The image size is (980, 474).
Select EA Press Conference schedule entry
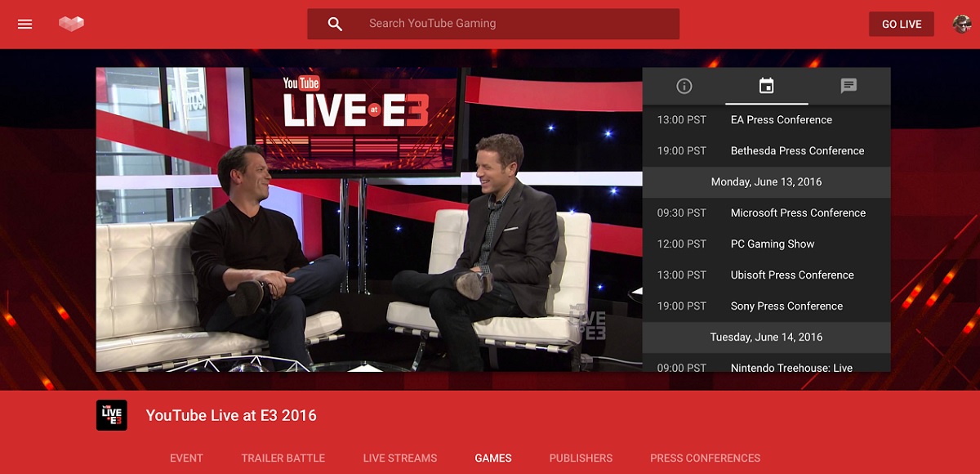(766, 119)
